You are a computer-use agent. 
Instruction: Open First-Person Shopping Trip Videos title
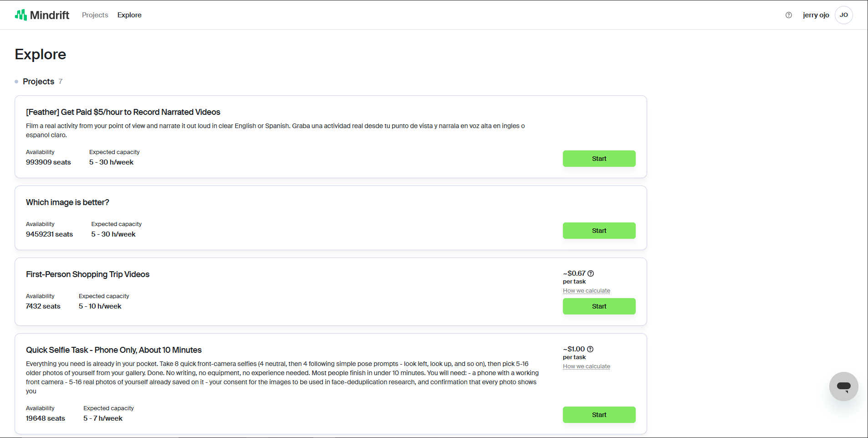coord(87,274)
